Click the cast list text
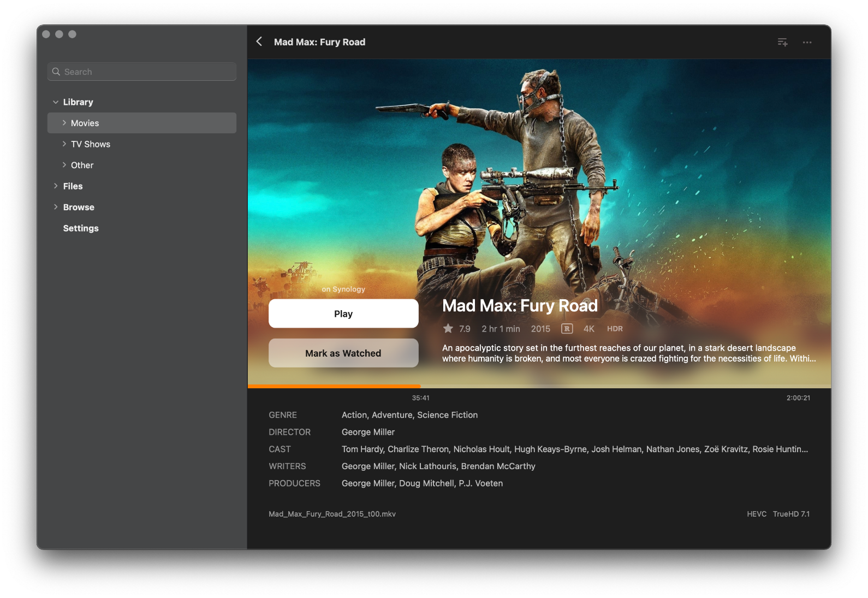868x598 pixels. click(575, 449)
